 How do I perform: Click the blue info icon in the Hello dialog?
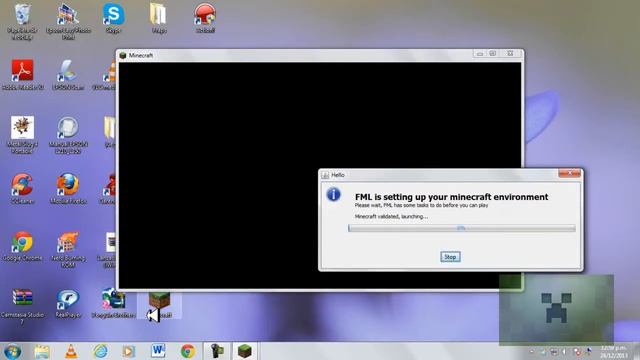[333, 194]
